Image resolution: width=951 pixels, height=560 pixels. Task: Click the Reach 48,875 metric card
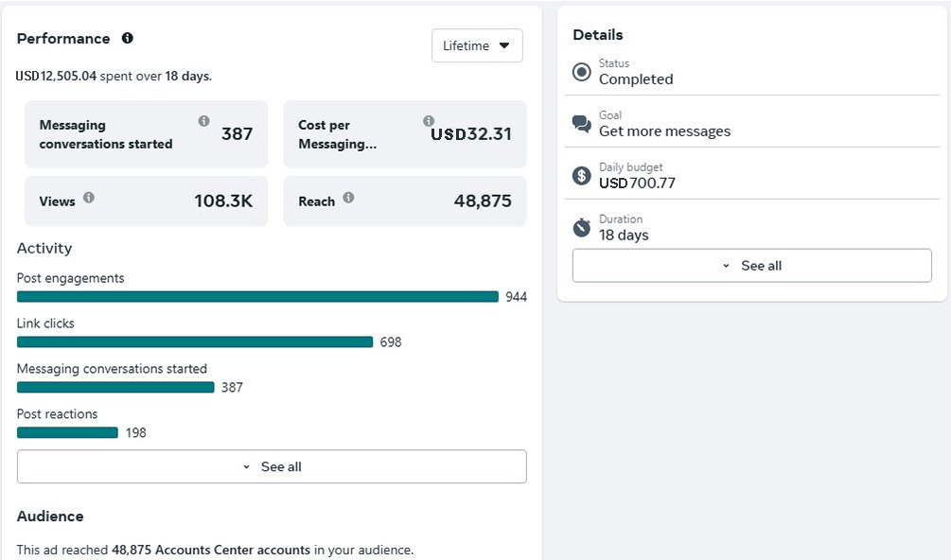pyautogui.click(x=405, y=201)
